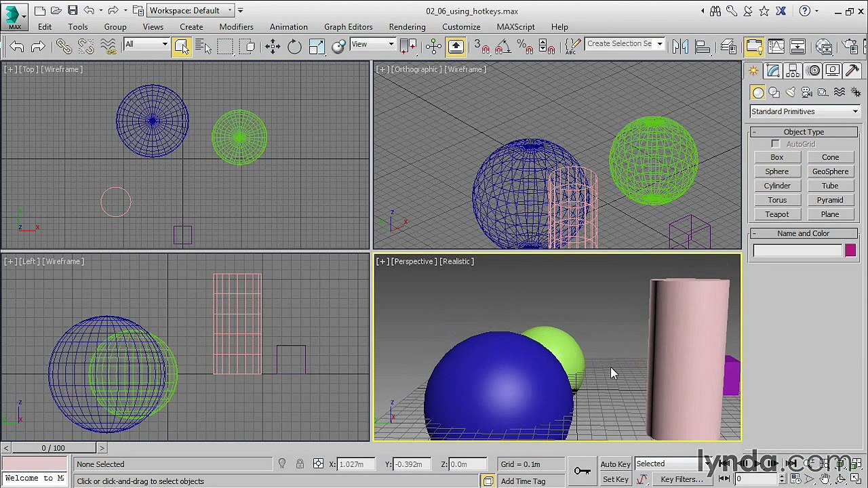Viewport: 868px width, 488px height.
Task: Click the GeoSphere primitive button
Action: 830,171
